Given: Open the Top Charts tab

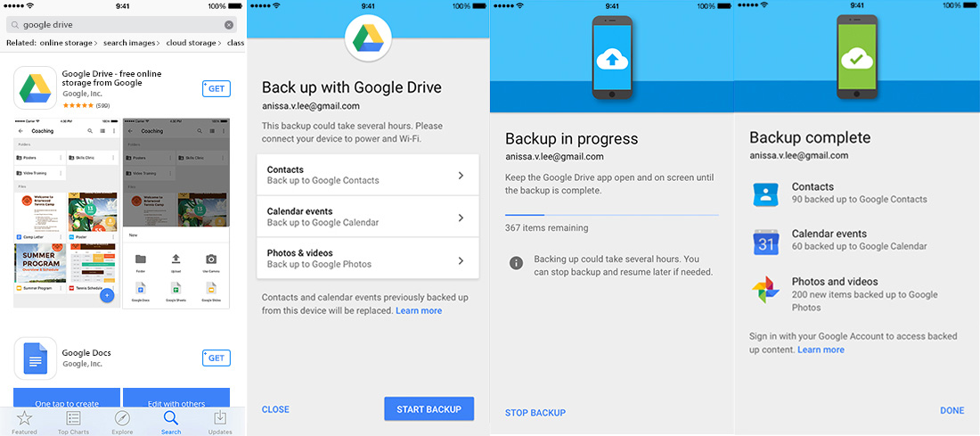Looking at the screenshot, I should click(x=73, y=422).
